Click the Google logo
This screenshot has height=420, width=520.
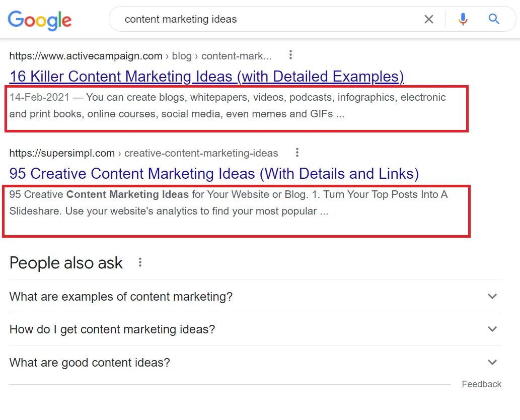(x=40, y=20)
